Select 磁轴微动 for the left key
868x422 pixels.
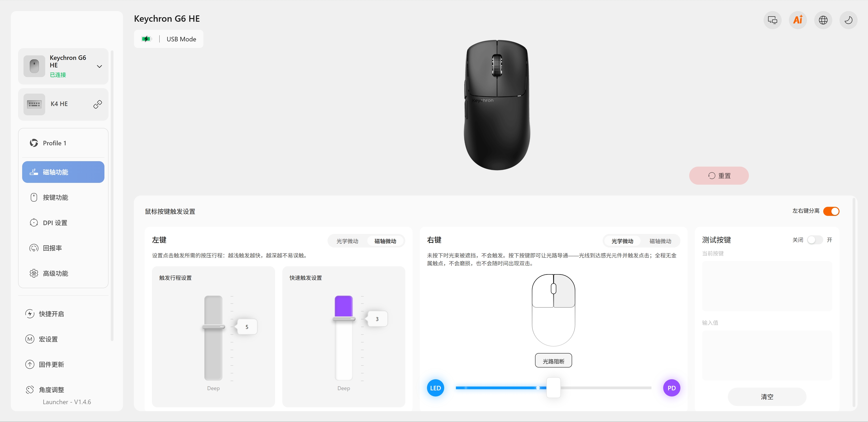[385, 241]
